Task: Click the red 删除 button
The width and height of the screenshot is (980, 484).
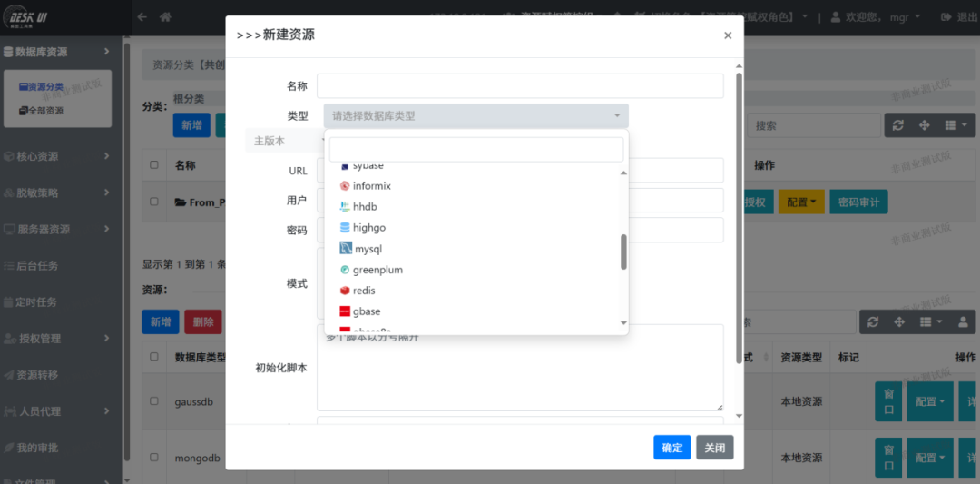Action: 203,322
